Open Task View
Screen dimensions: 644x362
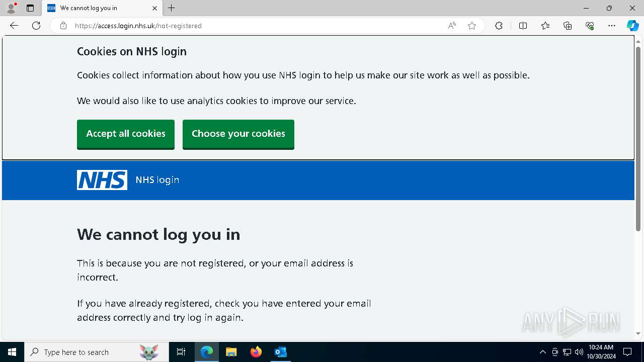point(181,352)
